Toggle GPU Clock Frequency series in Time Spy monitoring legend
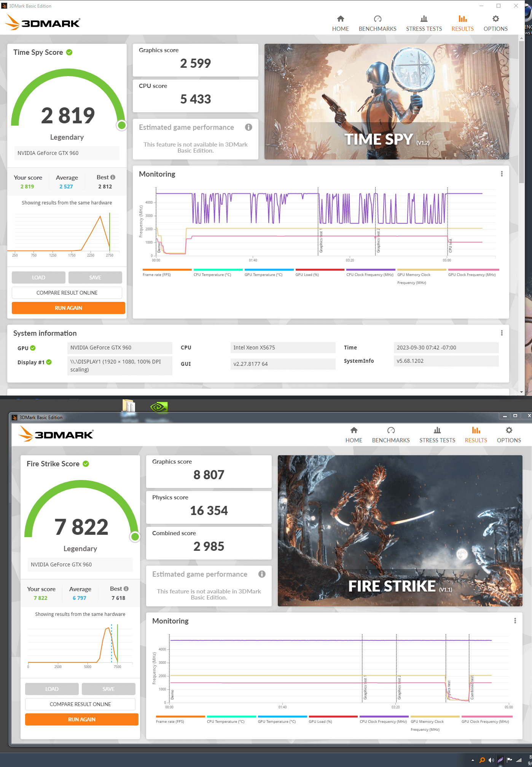 pos(473,273)
